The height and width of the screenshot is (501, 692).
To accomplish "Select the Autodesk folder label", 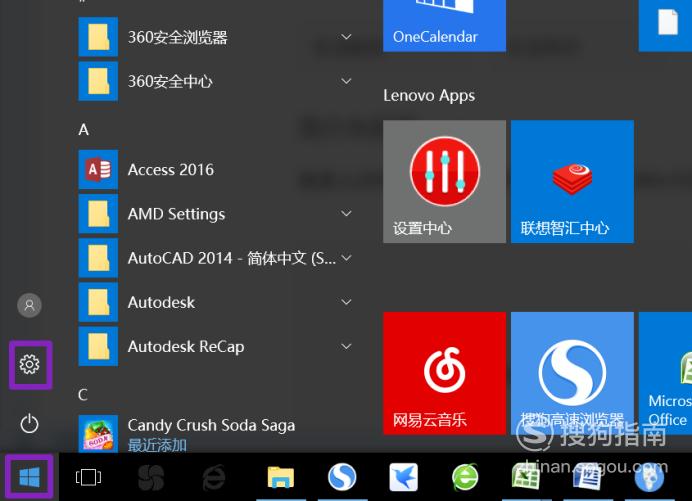I will [161, 302].
